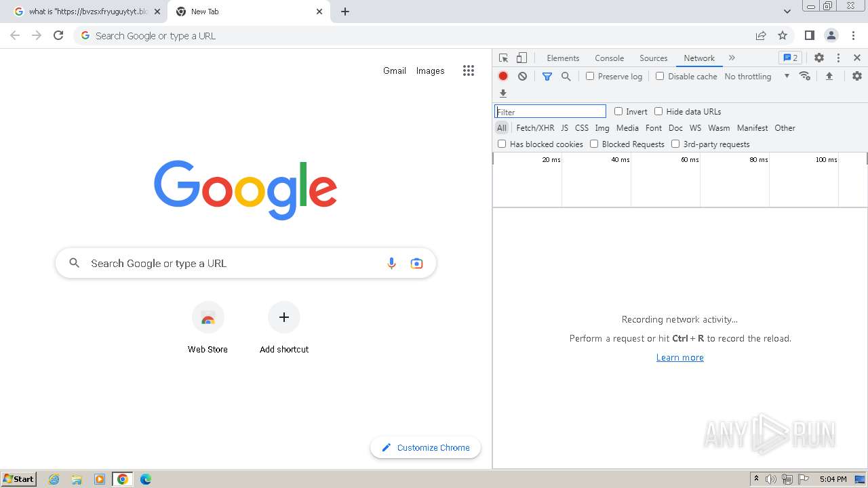Image resolution: width=868 pixels, height=488 pixels.
Task: Open the Windows Start menu
Action: pos(19,479)
